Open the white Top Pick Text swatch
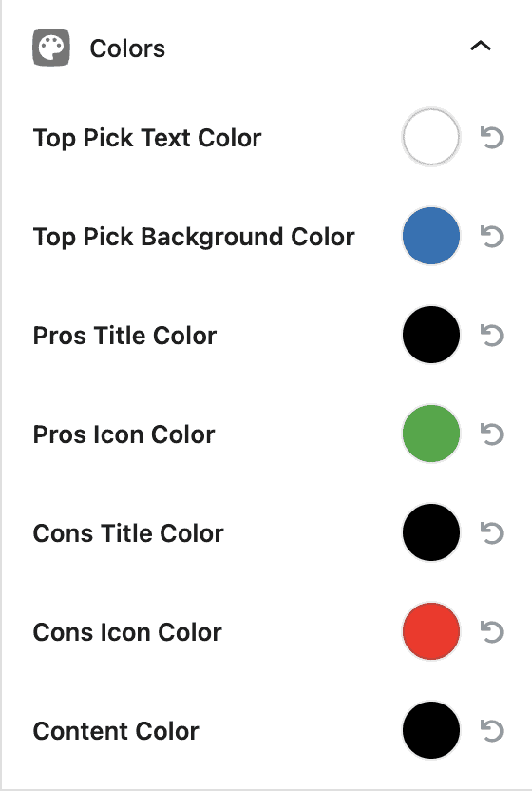This screenshot has width=532, height=791. pyautogui.click(x=431, y=137)
